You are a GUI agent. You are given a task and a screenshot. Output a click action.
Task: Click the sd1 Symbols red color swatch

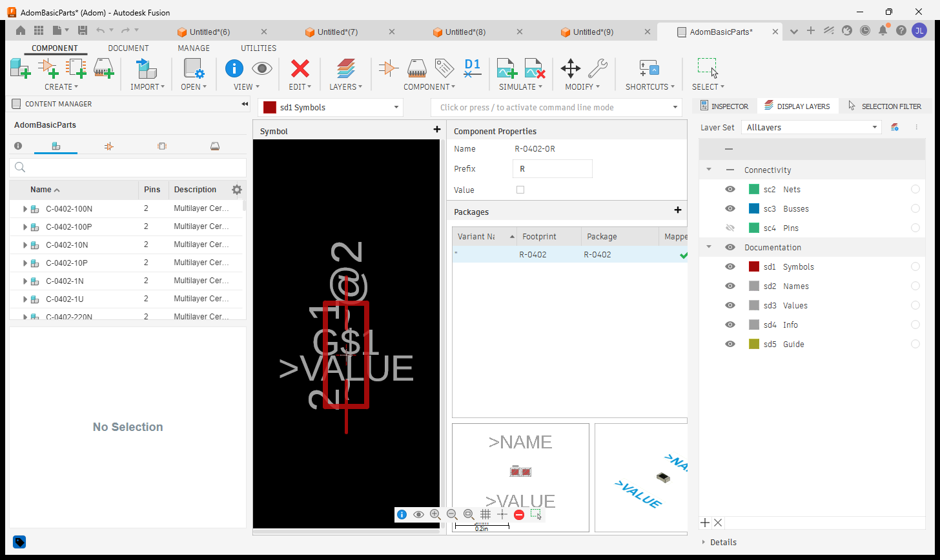(x=754, y=266)
